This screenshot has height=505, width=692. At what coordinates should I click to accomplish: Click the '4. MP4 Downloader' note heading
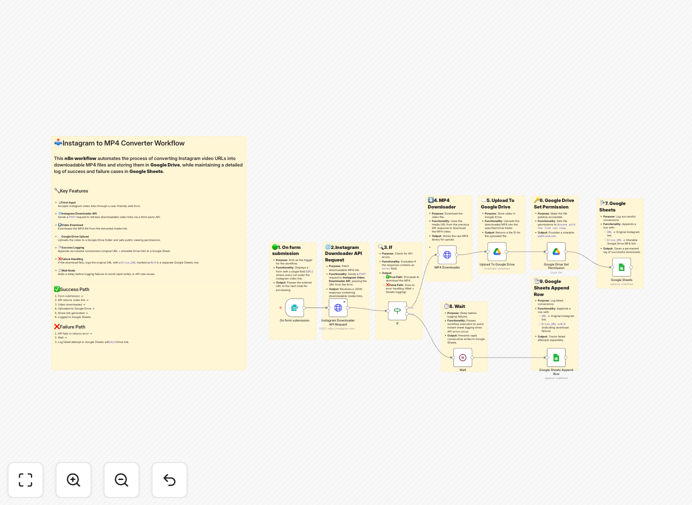[442, 204]
